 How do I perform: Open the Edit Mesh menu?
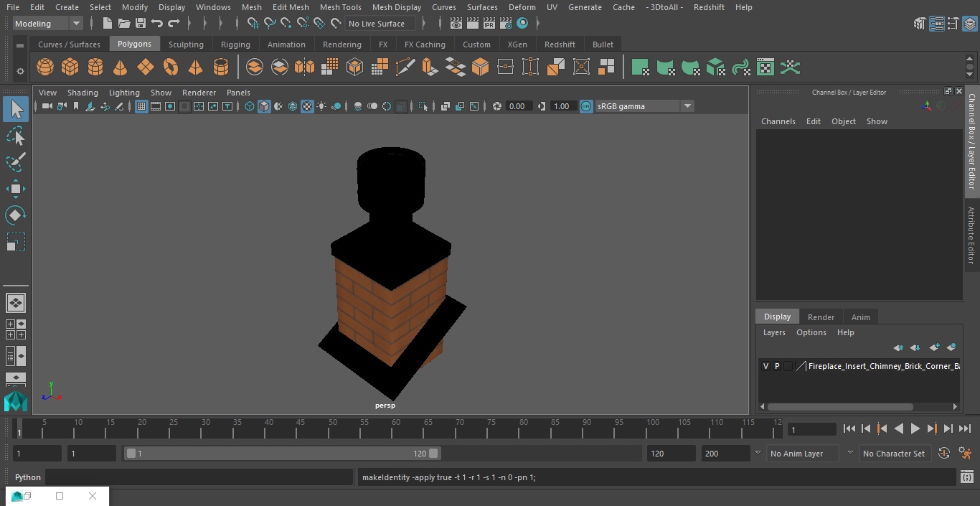pyautogui.click(x=291, y=7)
